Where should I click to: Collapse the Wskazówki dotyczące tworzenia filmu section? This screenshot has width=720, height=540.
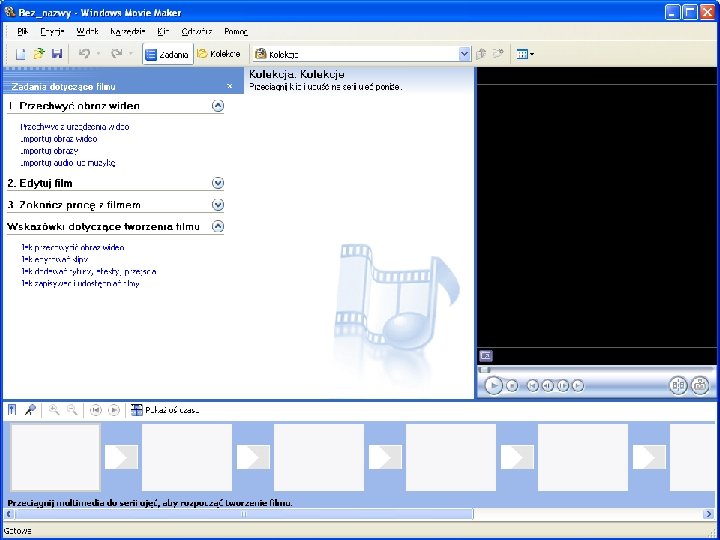(x=218, y=226)
